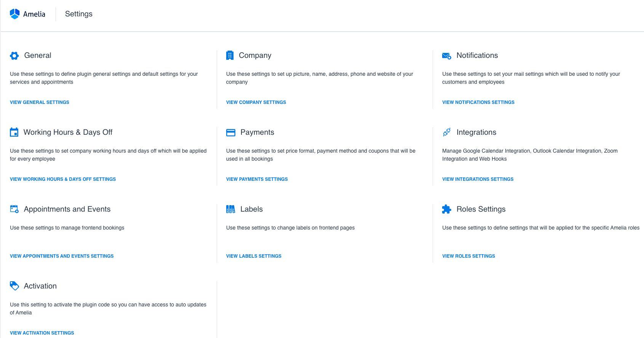Screen dimensions: 644x338
Task: Open View Activation Settings link
Action: [42, 333]
